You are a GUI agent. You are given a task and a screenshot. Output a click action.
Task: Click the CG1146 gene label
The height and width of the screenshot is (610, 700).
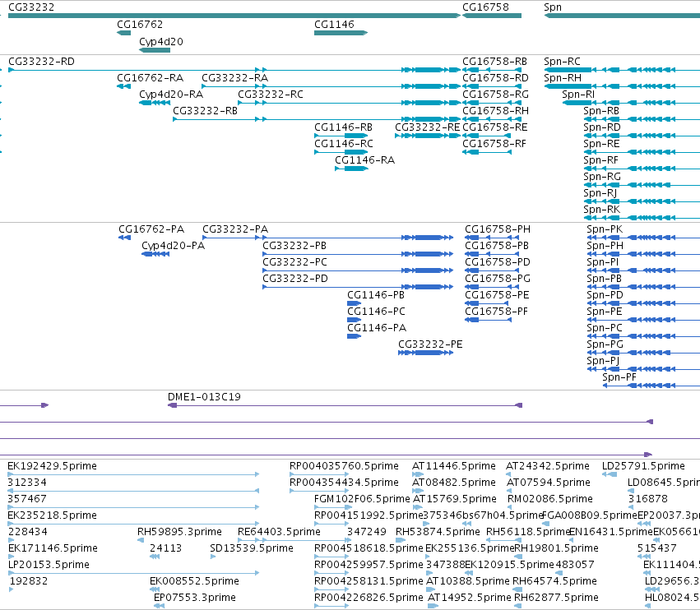tap(335, 25)
